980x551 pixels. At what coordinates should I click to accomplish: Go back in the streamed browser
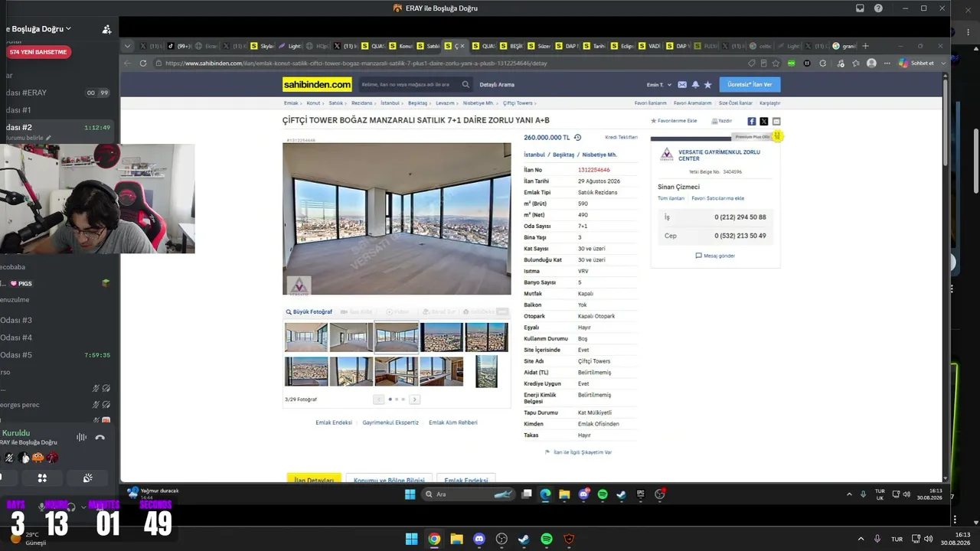coord(128,64)
